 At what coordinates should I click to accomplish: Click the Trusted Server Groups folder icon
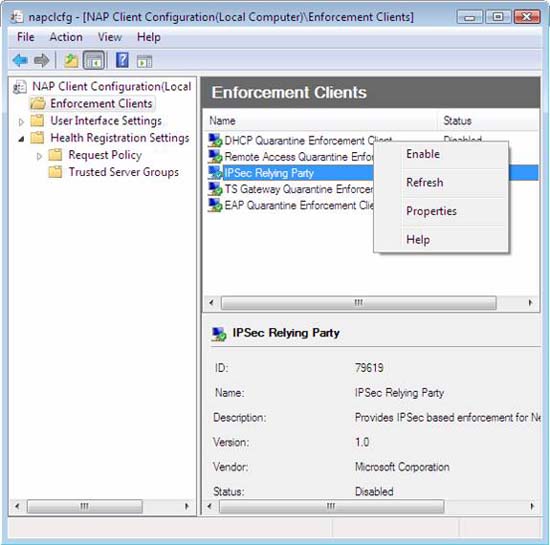[x=55, y=172]
